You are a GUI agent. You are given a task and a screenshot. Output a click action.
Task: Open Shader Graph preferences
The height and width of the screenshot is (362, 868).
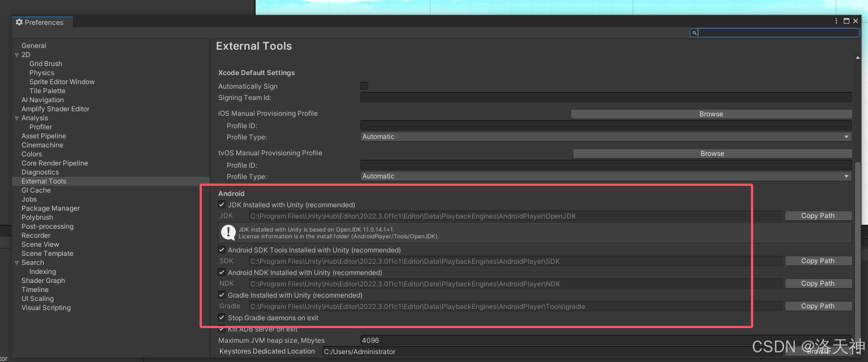pos(43,281)
